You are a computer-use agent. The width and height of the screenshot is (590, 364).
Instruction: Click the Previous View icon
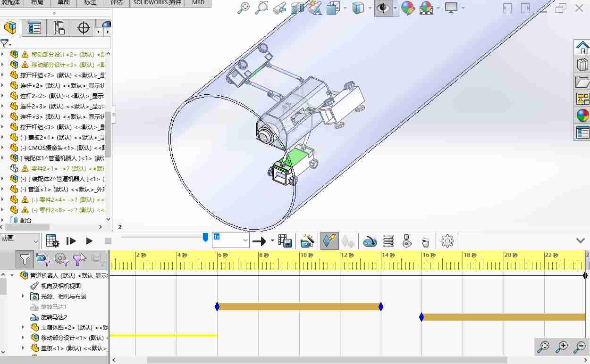(x=279, y=8)
